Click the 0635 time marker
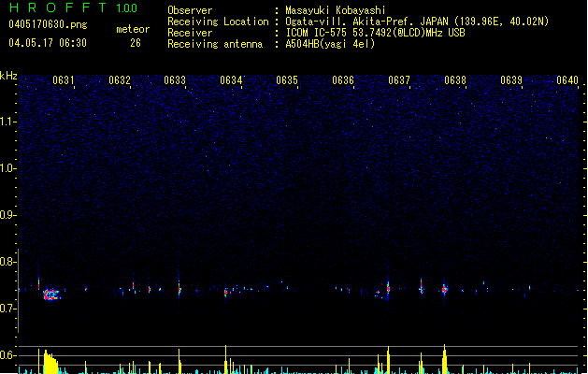 pyautogui.click(x=287, y=80)
